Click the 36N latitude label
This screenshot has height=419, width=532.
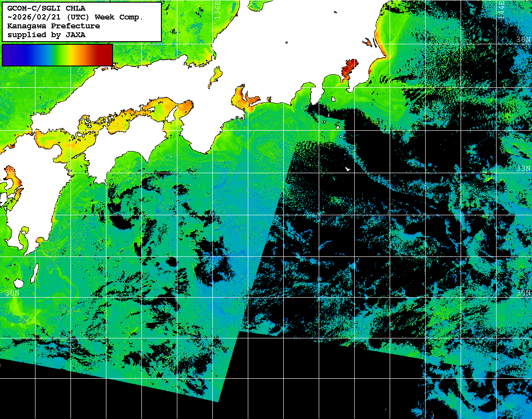pos(523,40)
